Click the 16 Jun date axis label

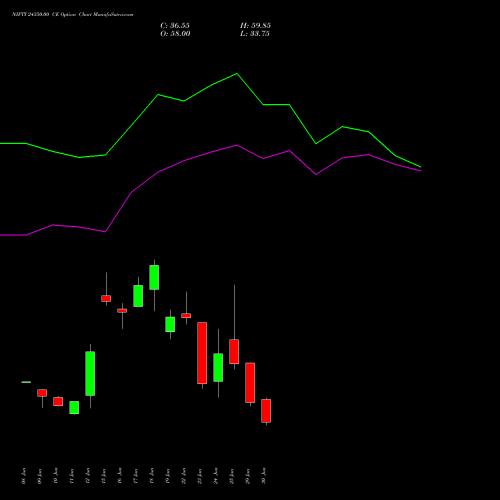120,476
